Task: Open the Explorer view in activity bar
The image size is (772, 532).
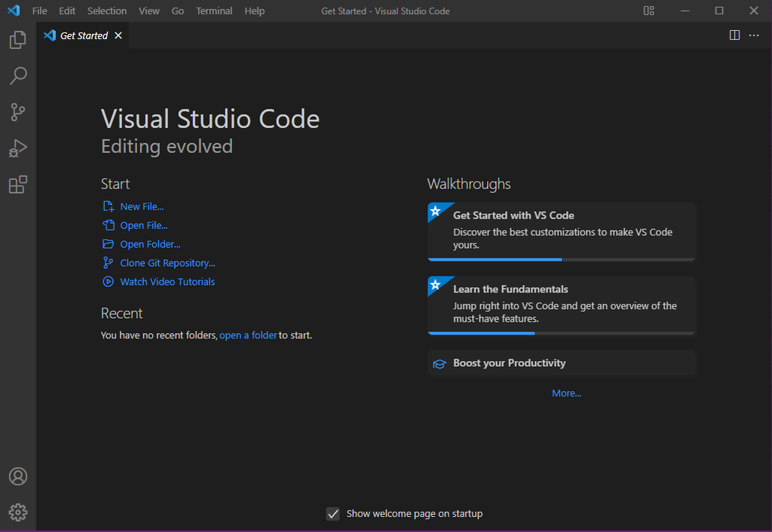Action: point(18,40)
